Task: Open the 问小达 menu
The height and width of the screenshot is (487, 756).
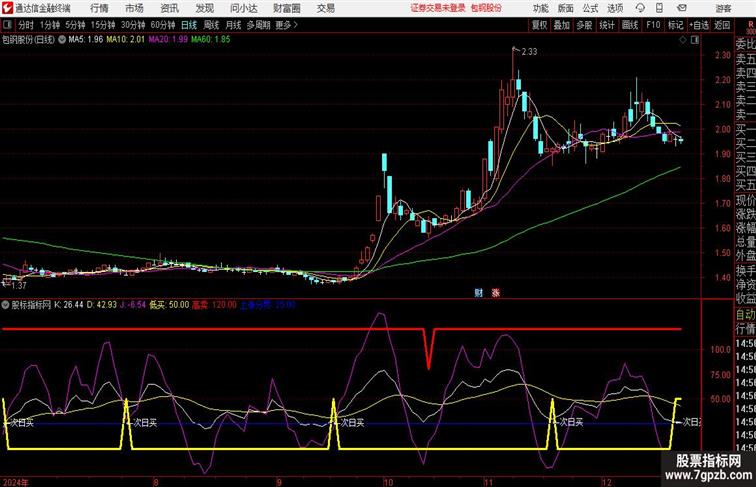Action: tap(243, 8)
